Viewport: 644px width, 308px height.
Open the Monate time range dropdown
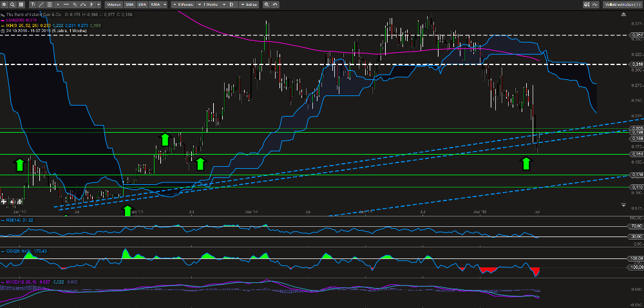[x=183, y=5]
